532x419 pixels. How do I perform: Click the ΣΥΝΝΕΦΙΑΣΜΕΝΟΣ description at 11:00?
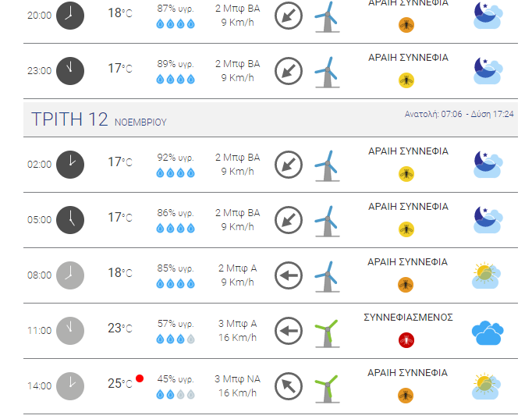click(408, 318)
